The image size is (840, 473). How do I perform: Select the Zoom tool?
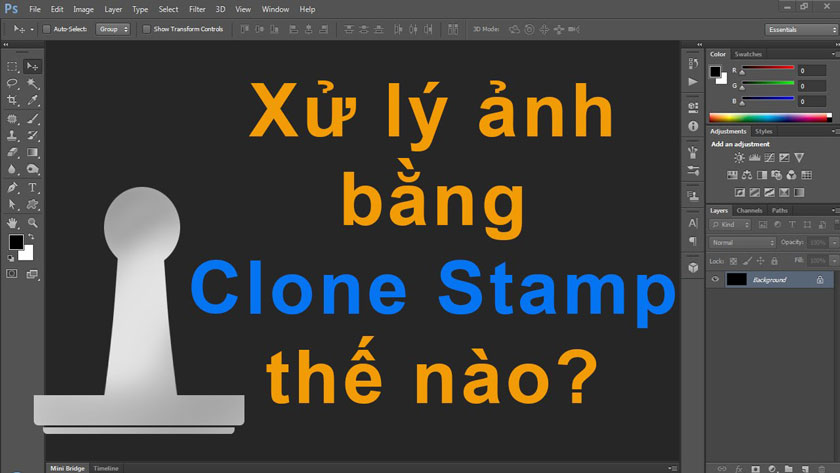pos(33,223)
